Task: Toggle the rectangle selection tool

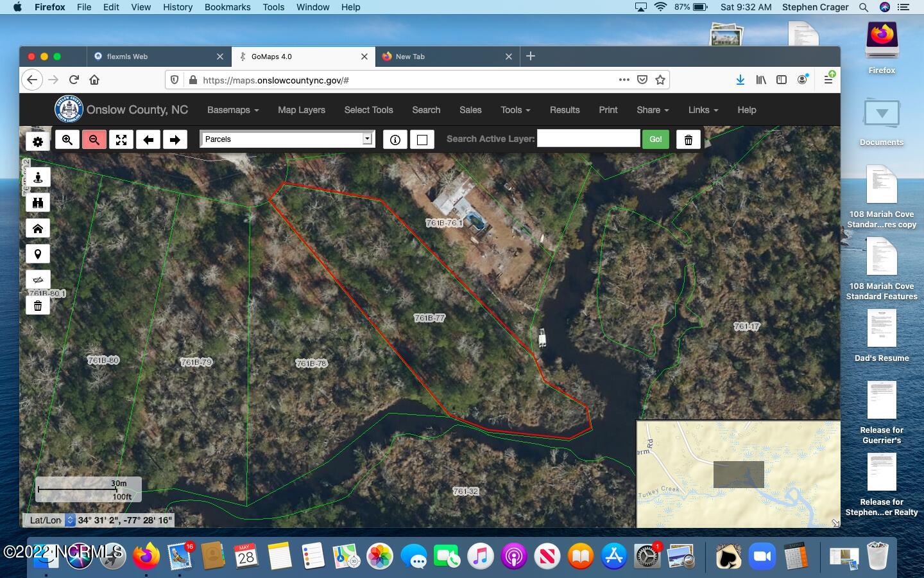Action: [422, 139]
